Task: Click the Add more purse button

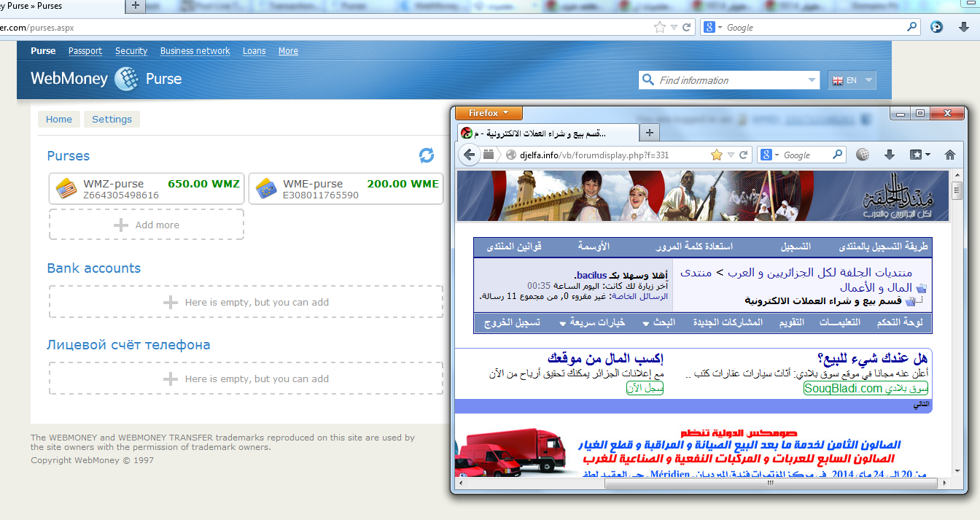Action: pos(147,225)
